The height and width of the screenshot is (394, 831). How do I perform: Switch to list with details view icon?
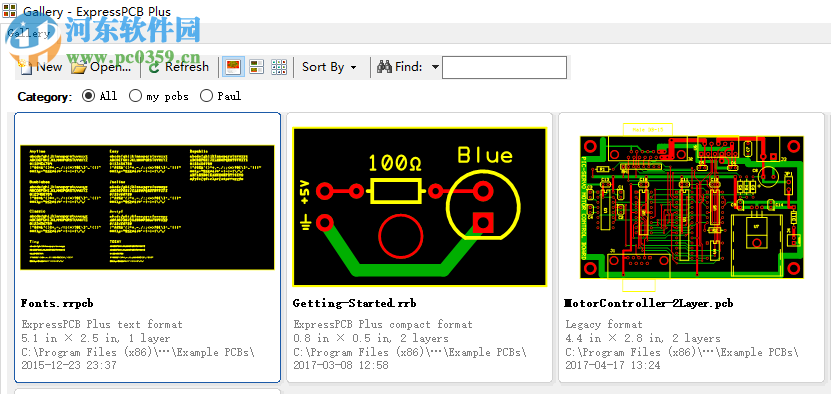point(257,67)
